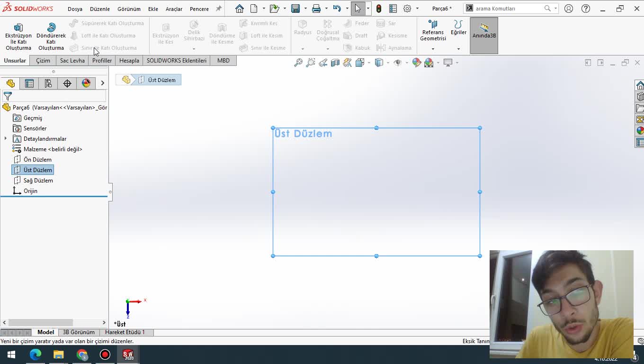Screen dimensions: 644x364
Task: Click Döndürerek Katı Oluşturma tool
Action: click(51, 36)
